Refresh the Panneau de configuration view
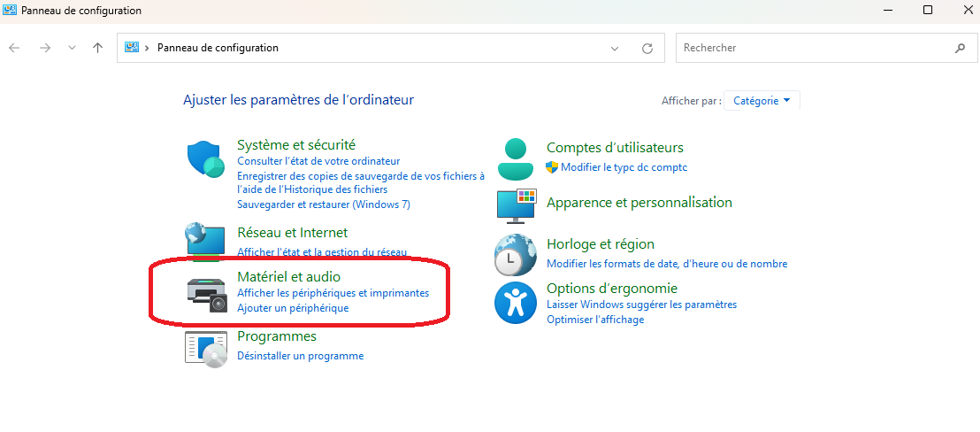The image size is (980, 432). point(647,48)
